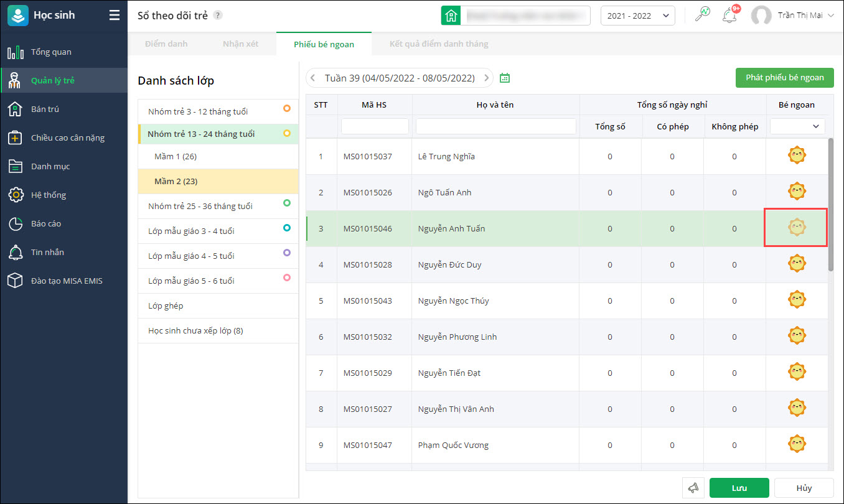Click the student table vertical scrollbar
Image resolution: width=844 pixels, height=504 pixels.
point(831,205)
